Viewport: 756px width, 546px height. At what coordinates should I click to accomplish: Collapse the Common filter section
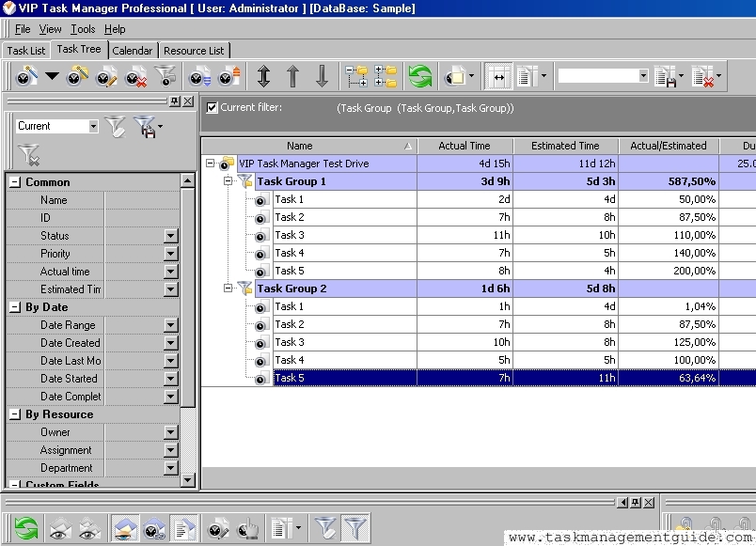tap(15, 182)
